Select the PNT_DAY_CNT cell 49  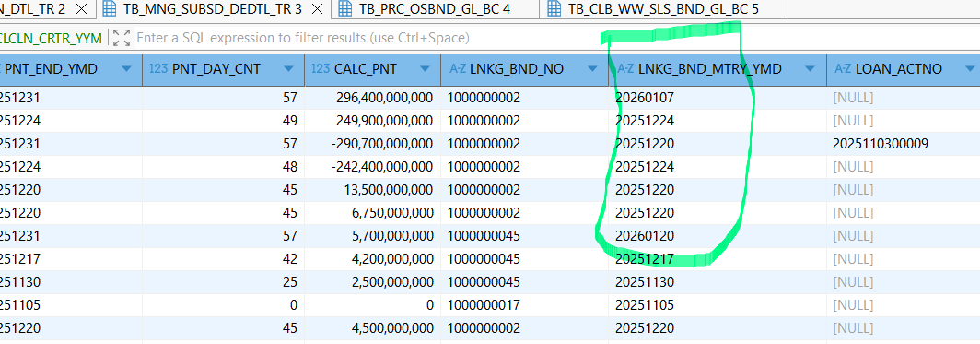pyautogui.click(x=224, y=121)
